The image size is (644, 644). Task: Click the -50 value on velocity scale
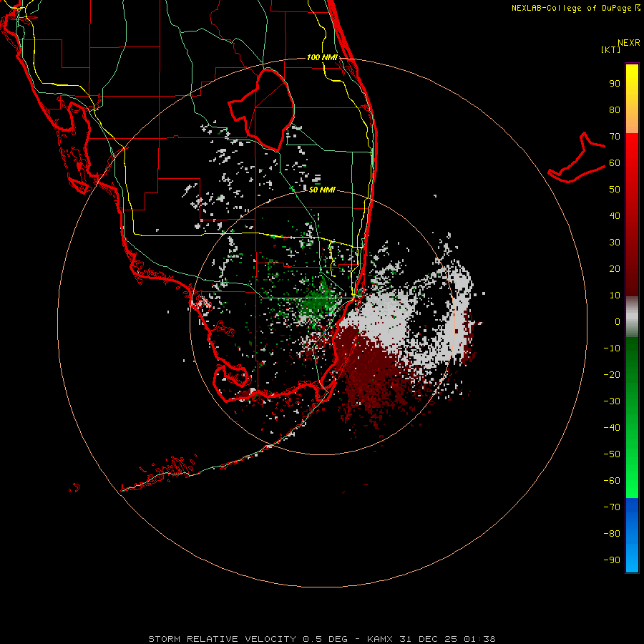click(x=612, y=454)
